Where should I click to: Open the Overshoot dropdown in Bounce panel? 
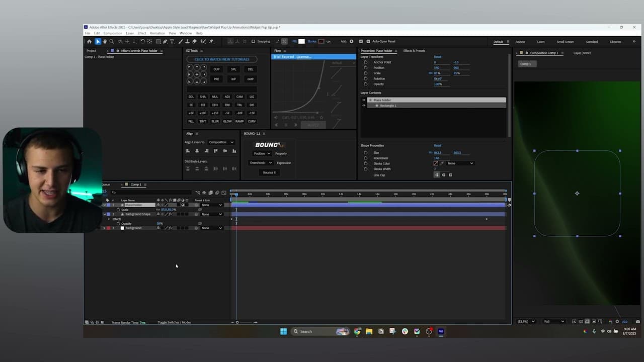point(261,162)
